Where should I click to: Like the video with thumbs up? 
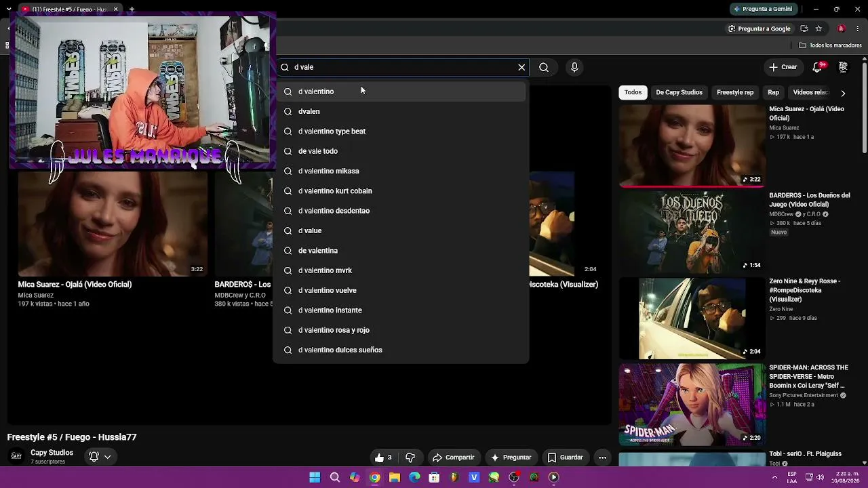coord(384,457)
